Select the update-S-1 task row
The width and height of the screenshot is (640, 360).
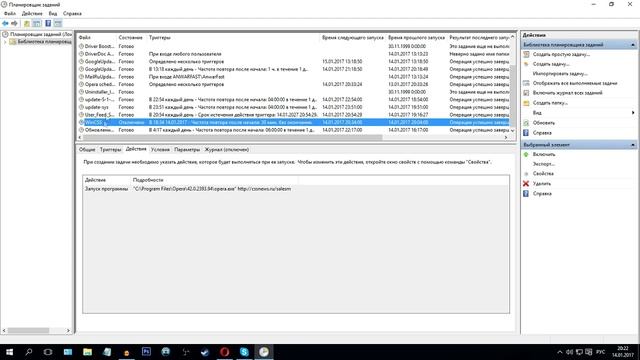coord(293,100)
